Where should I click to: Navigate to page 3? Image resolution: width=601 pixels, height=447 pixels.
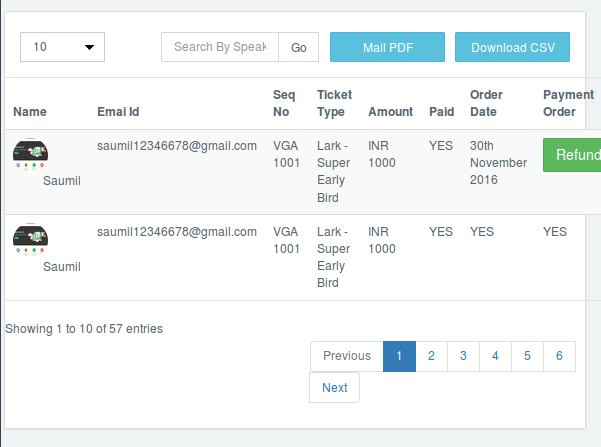[x=463, y=356]
